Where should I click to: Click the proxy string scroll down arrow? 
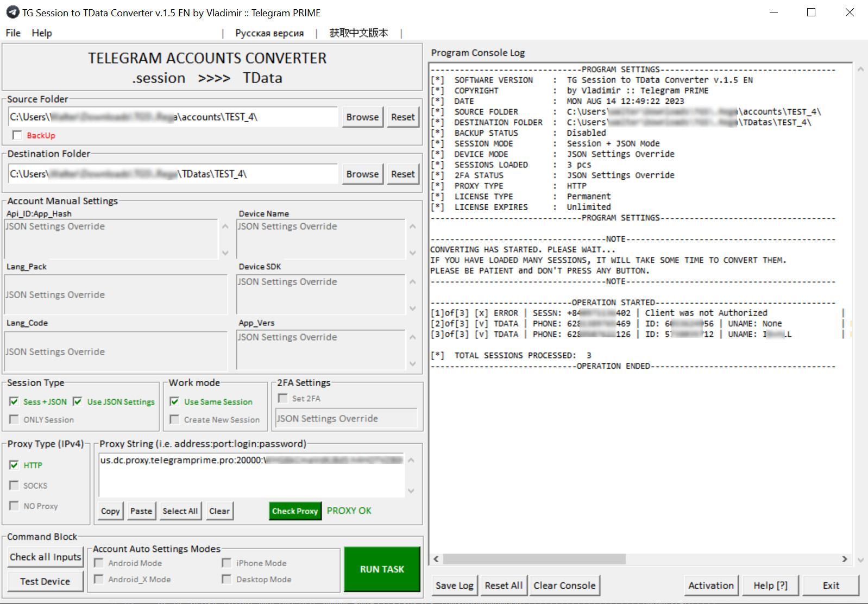tap(411, 490)
